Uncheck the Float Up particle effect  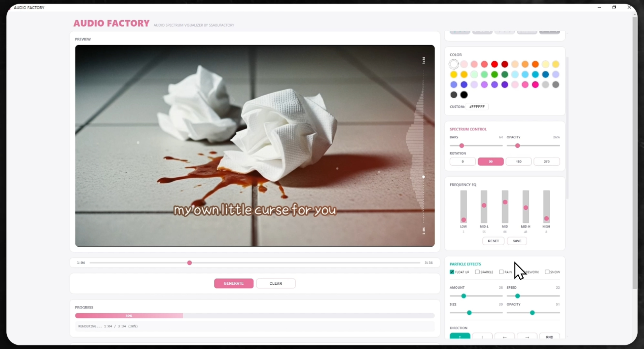[452, 272]
